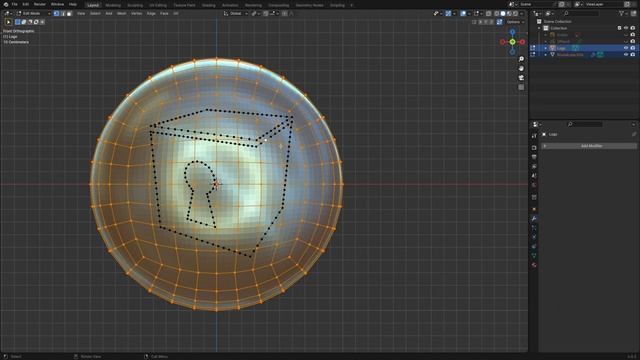
Task: Switch to the Sculpting workspace tab
Action: [135, 5]
